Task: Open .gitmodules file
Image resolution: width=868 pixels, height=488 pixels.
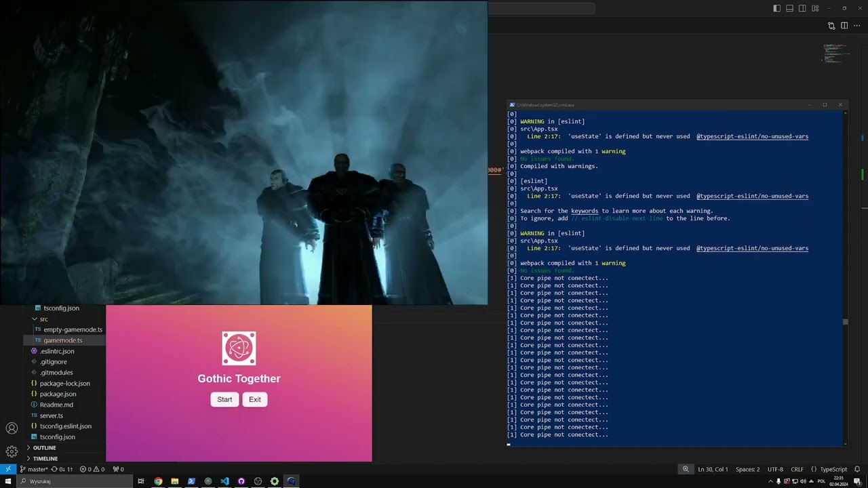Action: 56,372
